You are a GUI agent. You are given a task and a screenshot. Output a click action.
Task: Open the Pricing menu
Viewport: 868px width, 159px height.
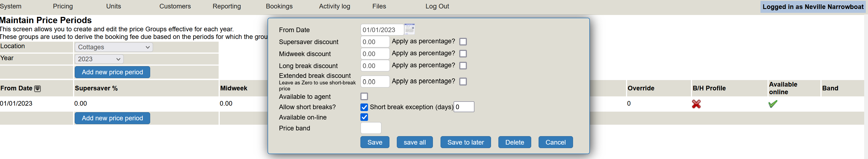point(63,7)
